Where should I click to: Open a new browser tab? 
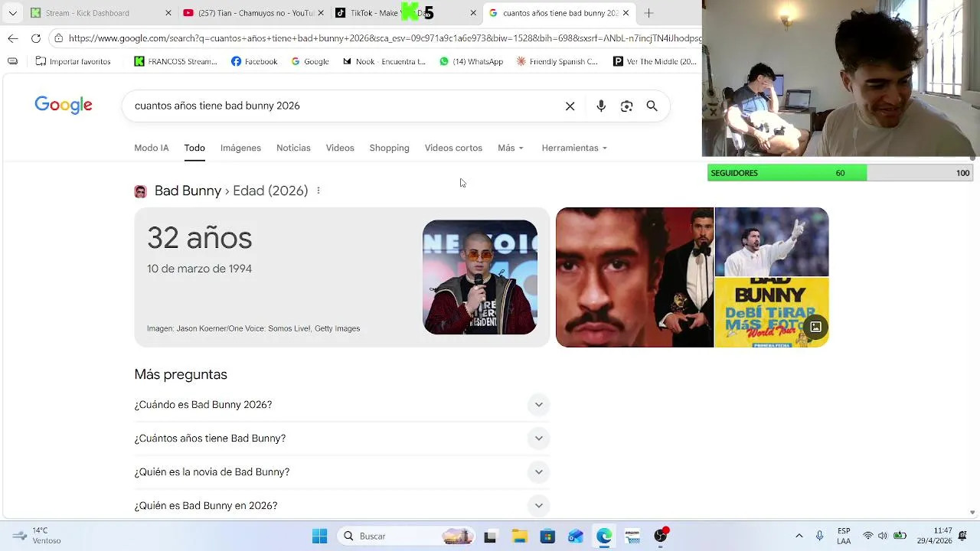[648, 13]
